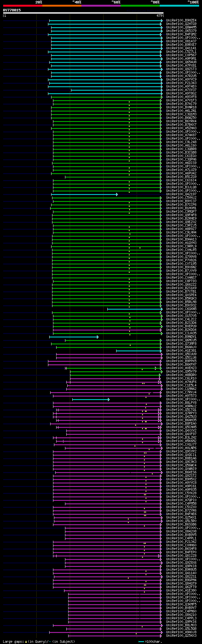Screen dimensions: 202x644
Task: Select subject label UniRef100_B5CZG9
Action: pyautogui.click(x=181, y=177)
